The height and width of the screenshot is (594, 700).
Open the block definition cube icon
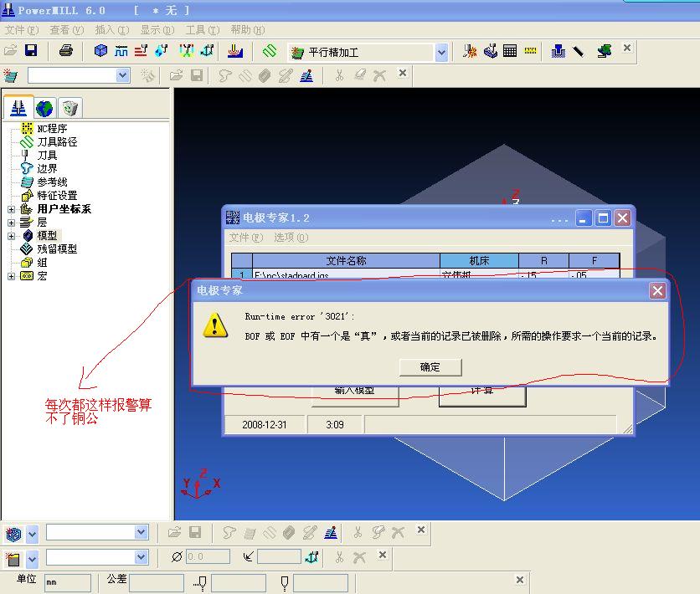(x=100, y=50)
